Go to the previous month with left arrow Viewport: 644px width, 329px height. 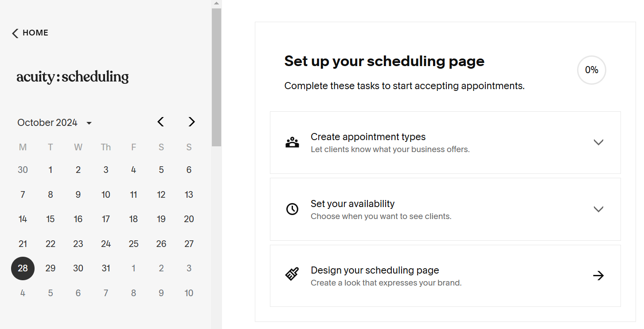[160, 121]
